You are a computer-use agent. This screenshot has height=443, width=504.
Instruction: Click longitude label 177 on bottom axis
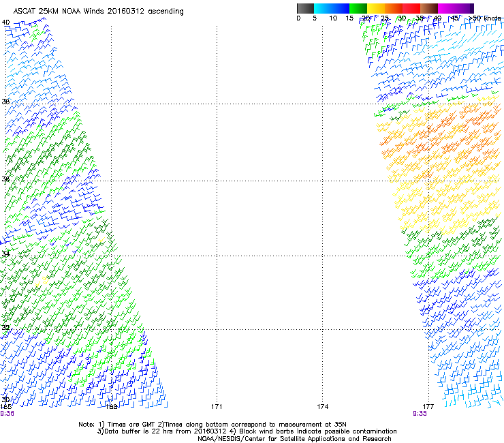point(428,407)
